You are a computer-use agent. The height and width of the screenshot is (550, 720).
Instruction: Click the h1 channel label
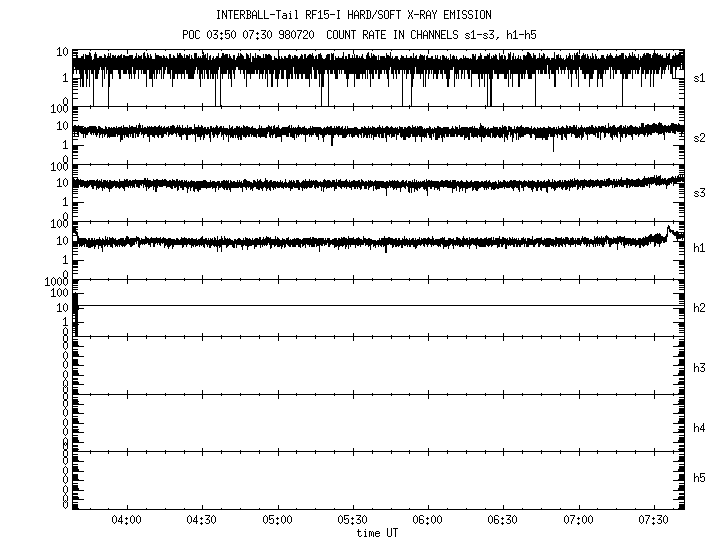(x=700, y=250)
